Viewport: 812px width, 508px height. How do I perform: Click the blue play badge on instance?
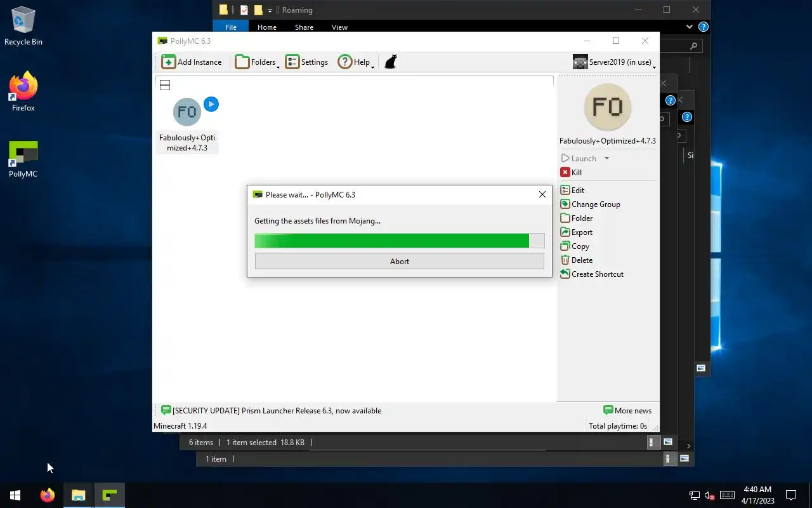click(211, 104)
